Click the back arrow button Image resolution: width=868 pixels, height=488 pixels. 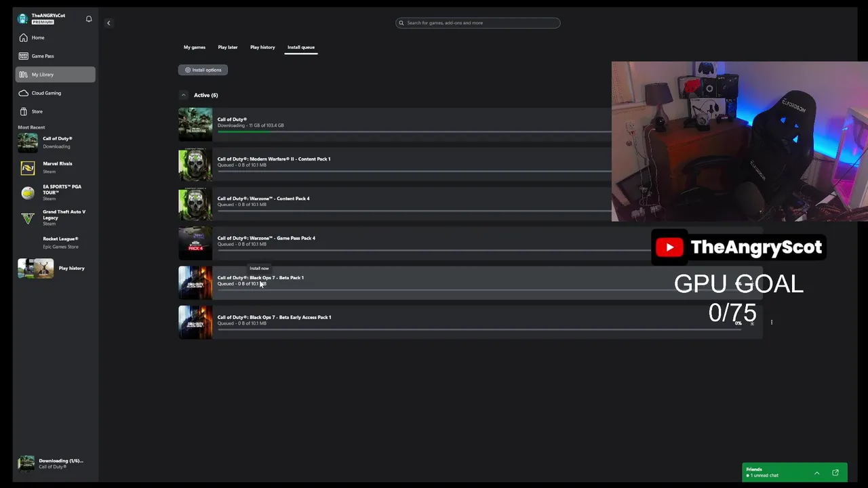pos(108,23)
